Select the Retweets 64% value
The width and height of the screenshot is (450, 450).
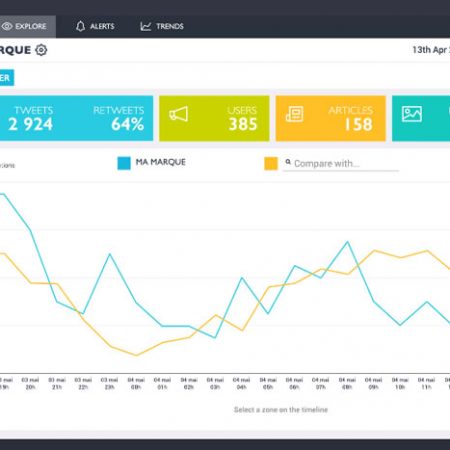pyautogui.click(x=118, y=119)
